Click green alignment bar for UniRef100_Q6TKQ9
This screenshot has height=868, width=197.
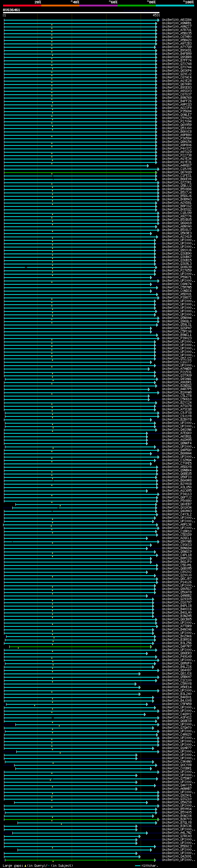click(80, 172)
